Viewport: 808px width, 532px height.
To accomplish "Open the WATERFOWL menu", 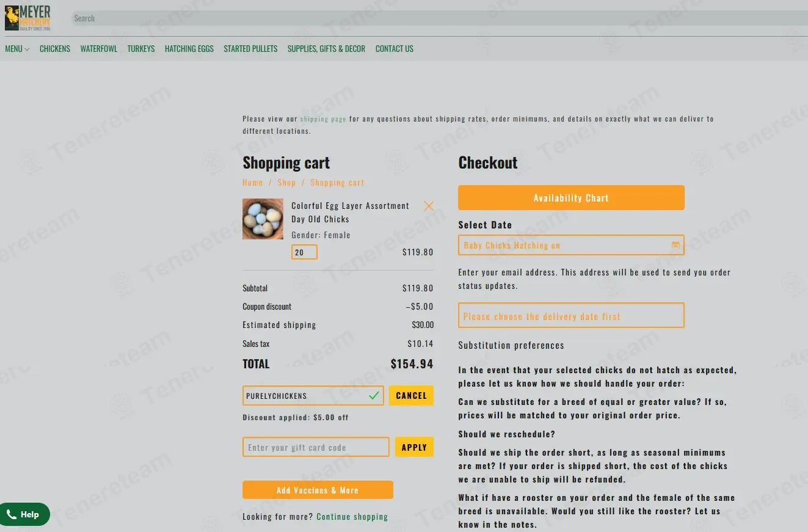I will pyautogui.click(x=99, y=49).
